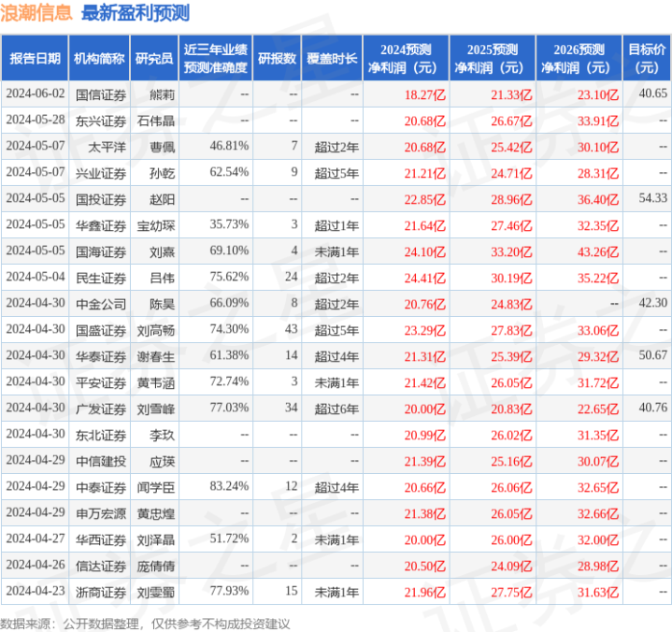The height and width of the screenshot is (632, 672).
Task: Click the 研报数 column header
Action: [277, 58]
